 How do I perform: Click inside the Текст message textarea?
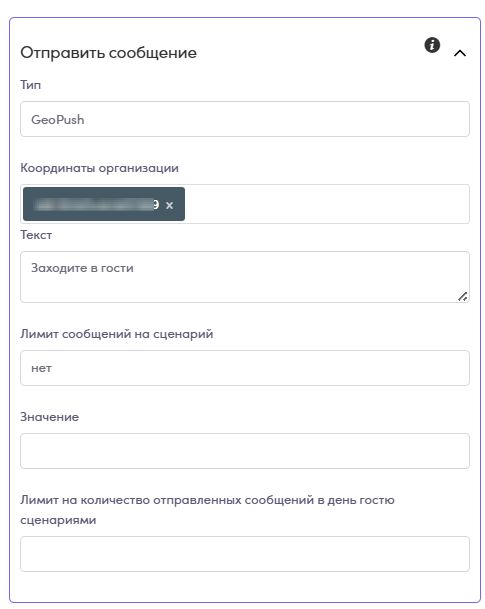(245, 277)
